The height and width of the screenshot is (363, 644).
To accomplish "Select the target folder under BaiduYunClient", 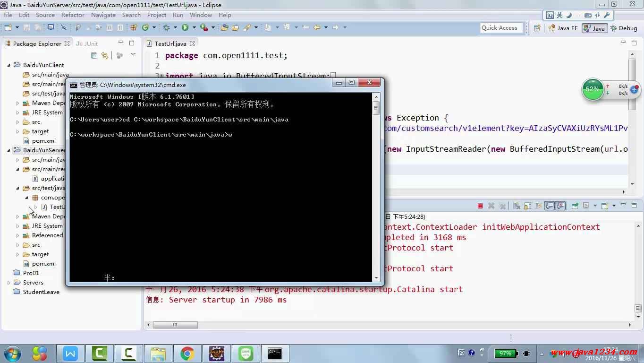I will [40, 131].
